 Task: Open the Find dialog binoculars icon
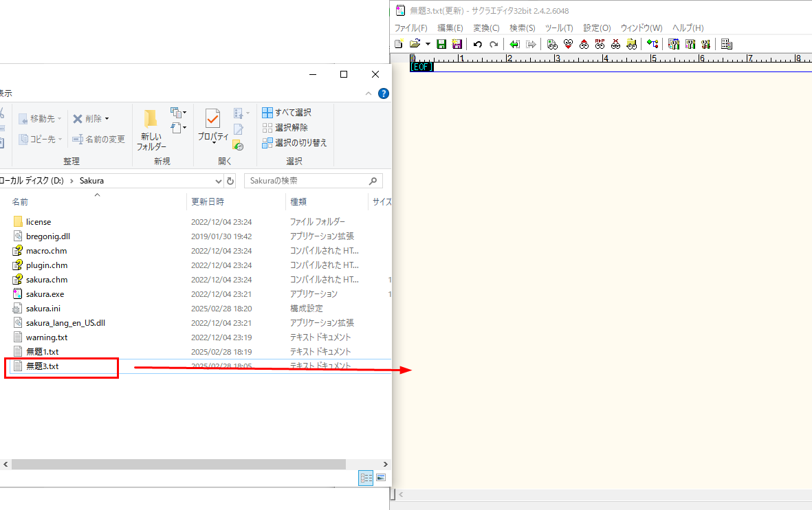[552, 44]
